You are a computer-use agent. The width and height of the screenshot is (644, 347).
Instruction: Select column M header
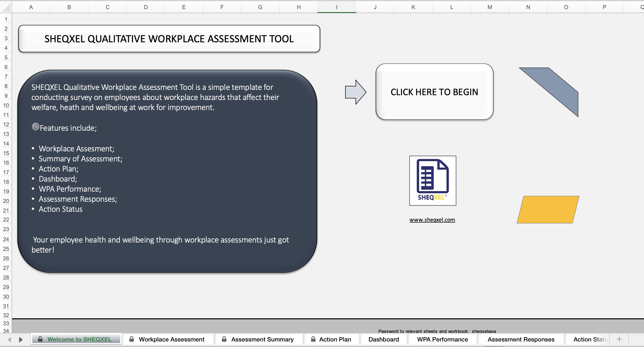coord(490,7)
